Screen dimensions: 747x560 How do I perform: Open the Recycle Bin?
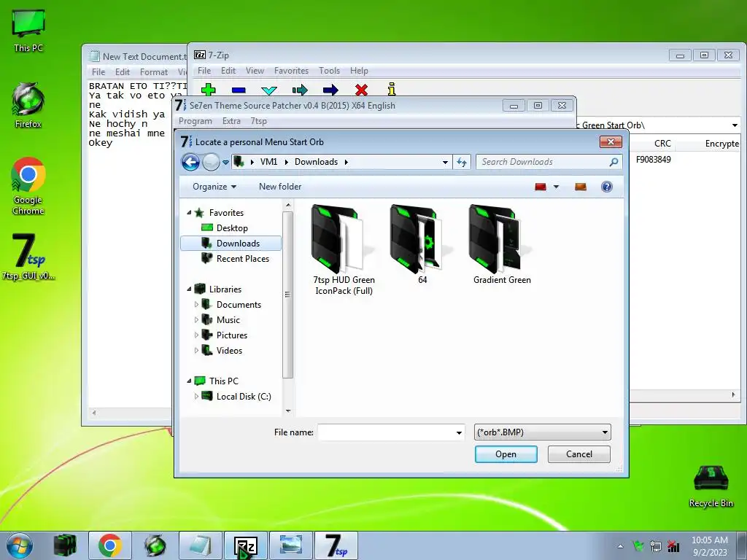(711, 486)
